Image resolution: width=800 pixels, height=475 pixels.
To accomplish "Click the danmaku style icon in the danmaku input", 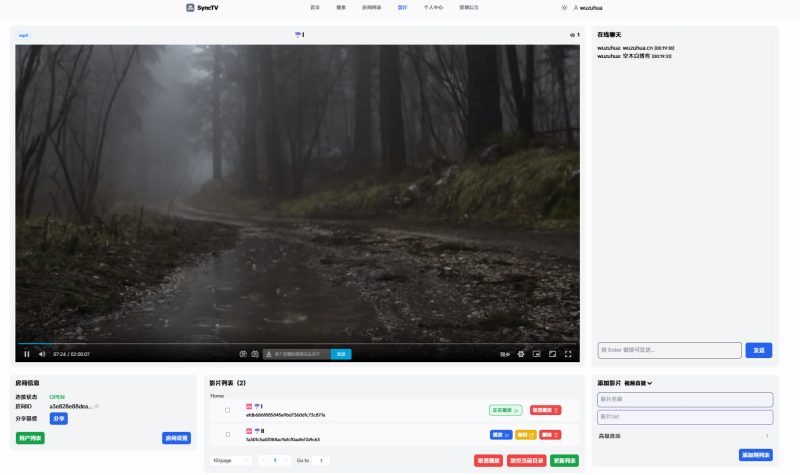I will tap(269, 354).
